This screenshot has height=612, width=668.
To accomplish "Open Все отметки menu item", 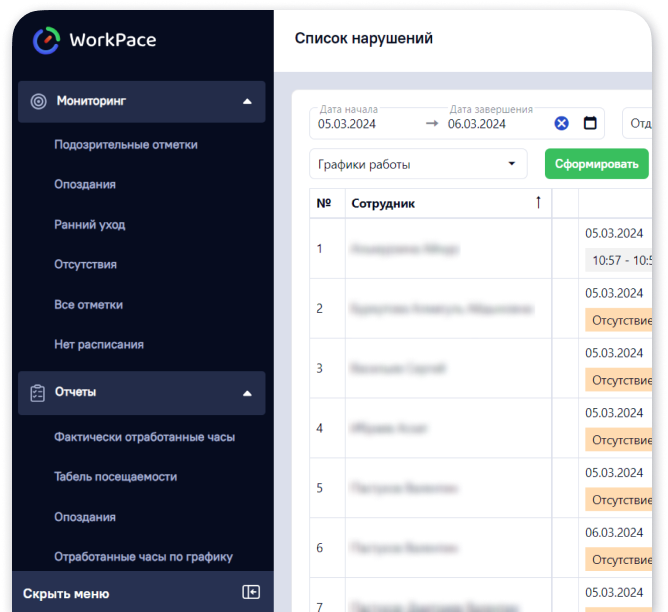I will click(x=88, y=305).
